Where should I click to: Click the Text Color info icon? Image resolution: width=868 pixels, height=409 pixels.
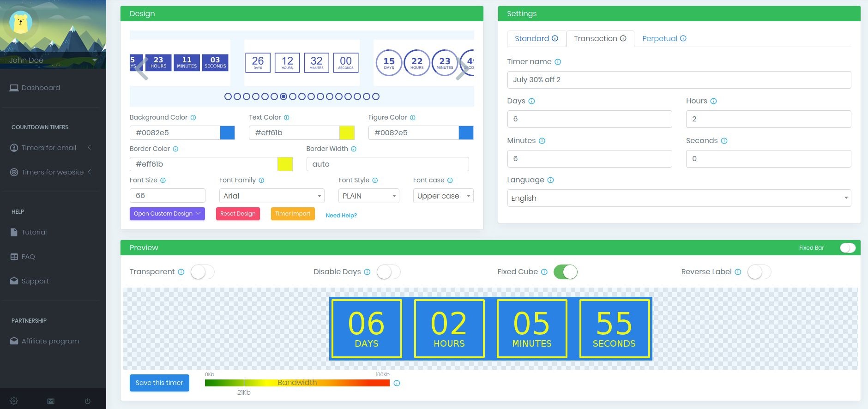point(286,118)
